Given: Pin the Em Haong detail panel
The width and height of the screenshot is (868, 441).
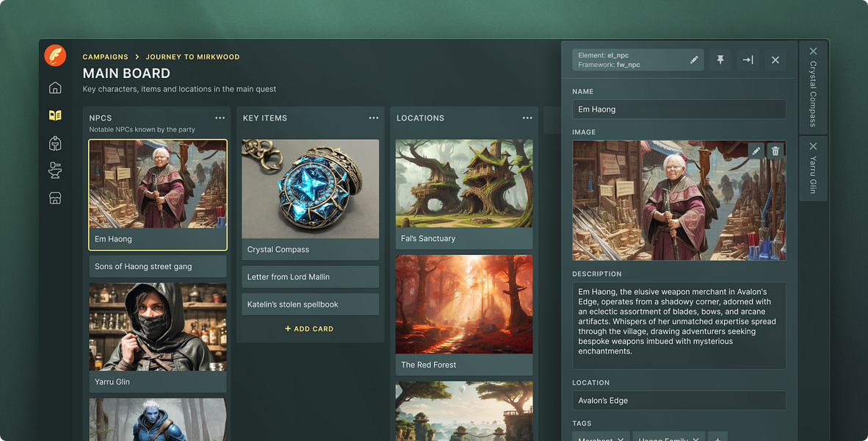Looking at the screenshot, I should tap(720, 60).
